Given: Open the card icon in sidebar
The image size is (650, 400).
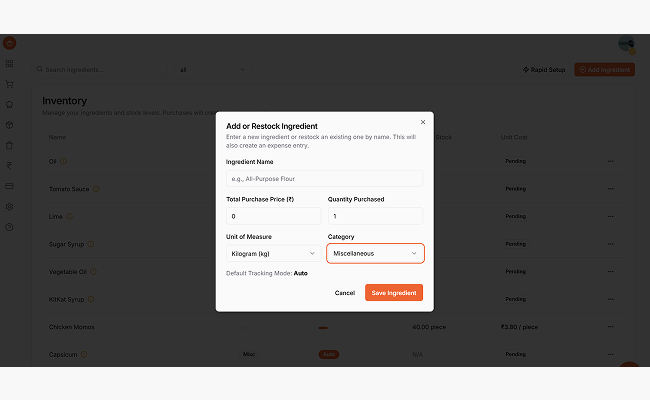Looking at the screenshot, I should [x=9, y=186].
